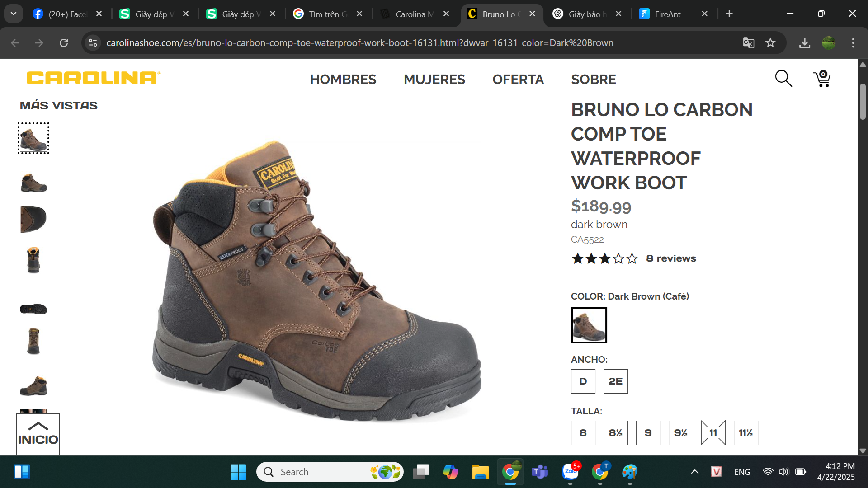The height and width of the screenshot is (488, 868).
Task: Select size 8
Action: [583, 433]
